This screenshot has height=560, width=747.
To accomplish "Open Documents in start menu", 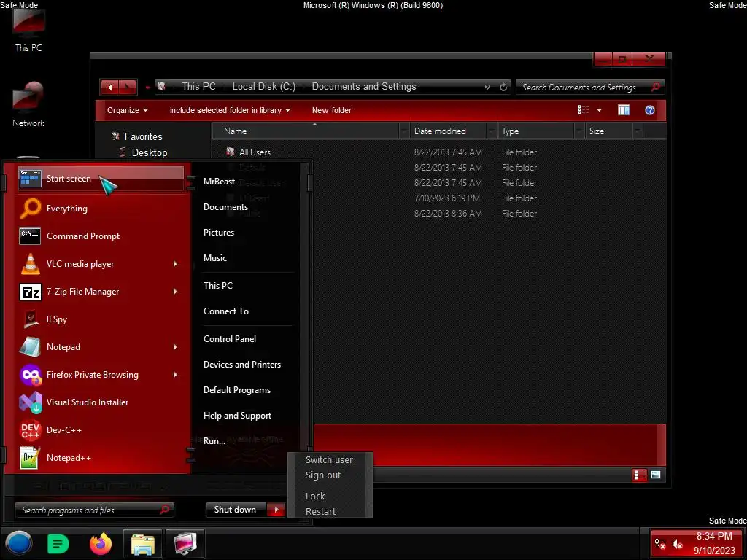I will pos(226,207).
